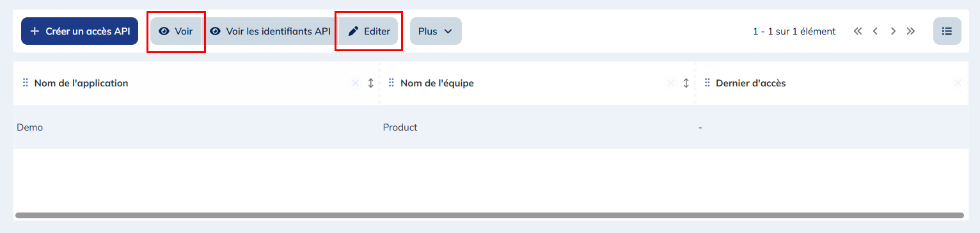Remove the Dernier d'accès column
The width and height of the screenshot is (980, 233).
click(x=958, y=83)
